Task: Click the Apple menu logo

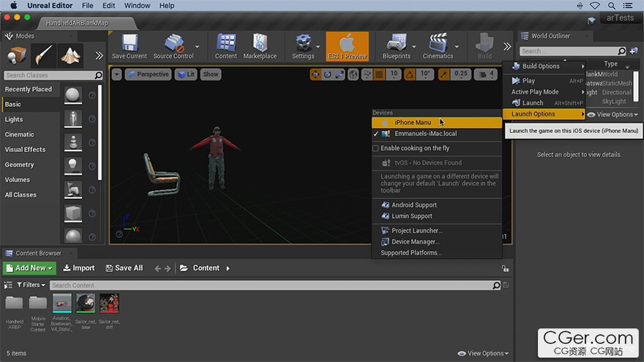Action: (x=14, y=5)
